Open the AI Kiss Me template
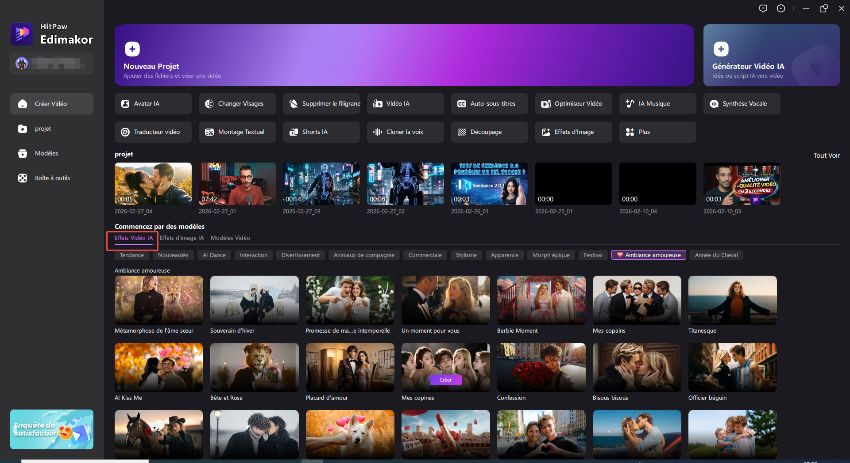 (x=159, y=367)
